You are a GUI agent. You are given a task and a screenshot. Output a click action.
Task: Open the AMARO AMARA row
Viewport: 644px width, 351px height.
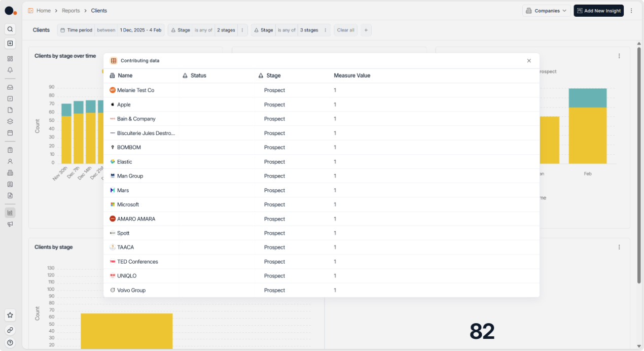[x=321, y=219]
